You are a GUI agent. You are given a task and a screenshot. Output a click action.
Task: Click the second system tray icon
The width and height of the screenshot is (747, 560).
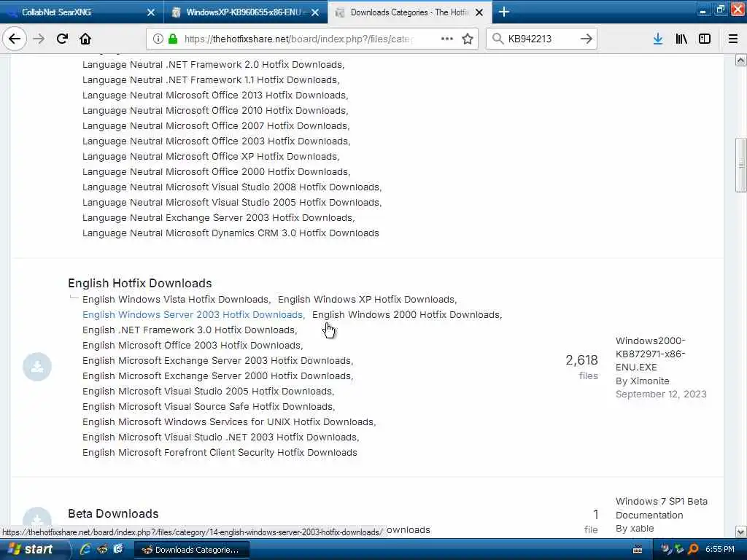coord(679,549)
